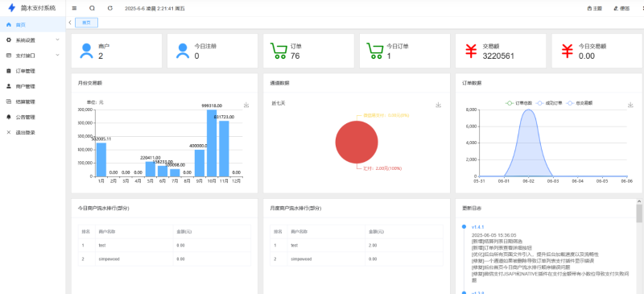Click the refresh icon in the header
644x294 pixels.
109,8
